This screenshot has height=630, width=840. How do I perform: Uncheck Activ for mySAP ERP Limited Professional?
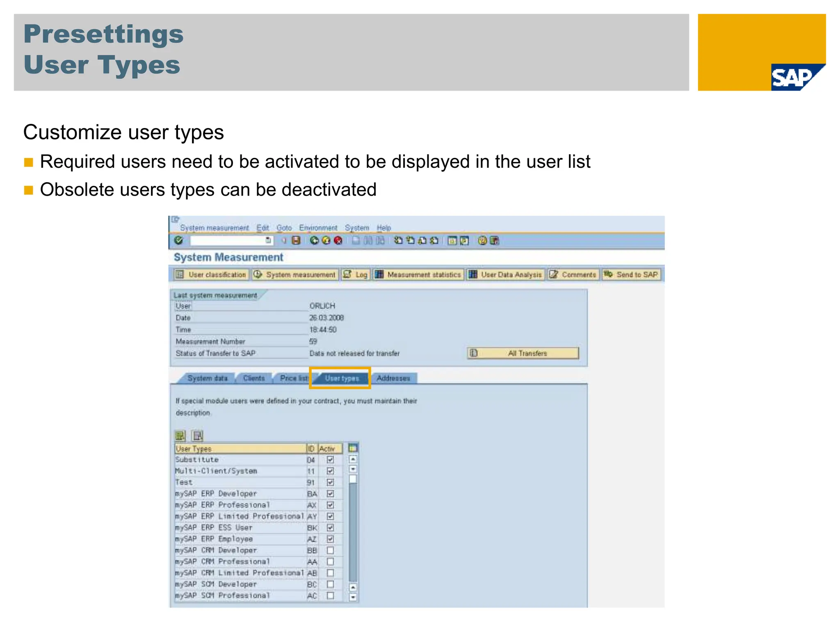click(x=330, y=516)
